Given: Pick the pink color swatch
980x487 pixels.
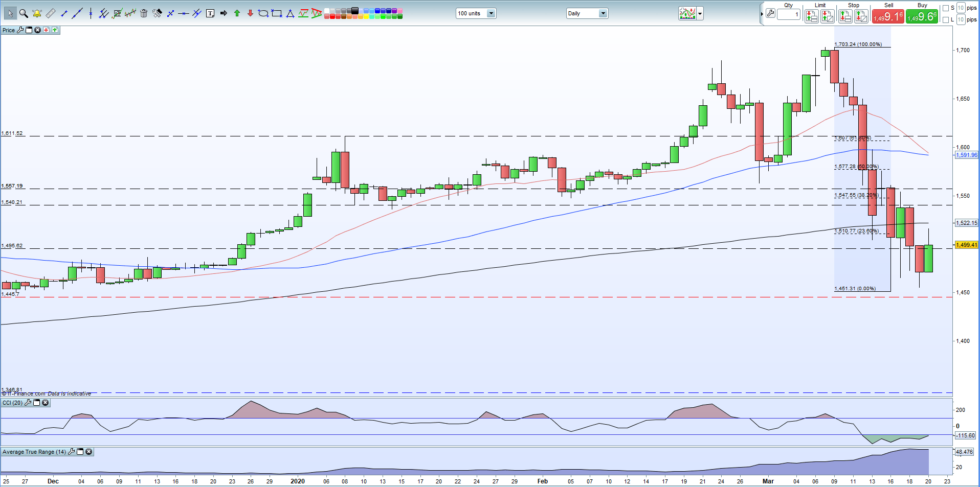Looking at the screenshot, I should coord(400,10).
